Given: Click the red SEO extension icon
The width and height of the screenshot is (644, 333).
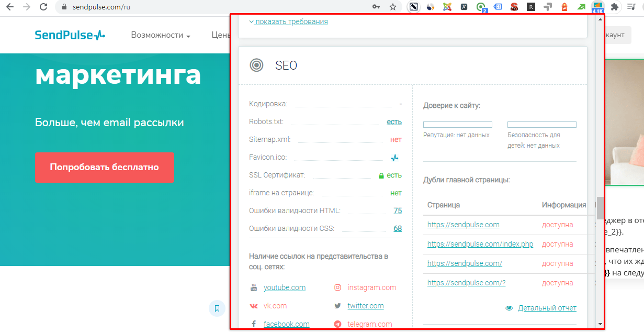Looking at the screenshot, I should pyautogui.click(x=514, y=7).
